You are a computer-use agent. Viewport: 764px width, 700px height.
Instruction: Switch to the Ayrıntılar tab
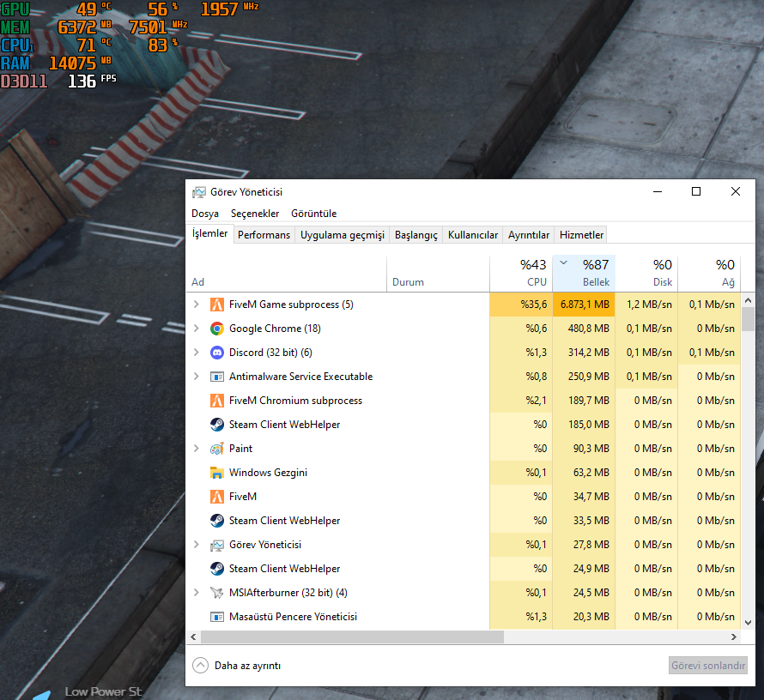[529, 235]
